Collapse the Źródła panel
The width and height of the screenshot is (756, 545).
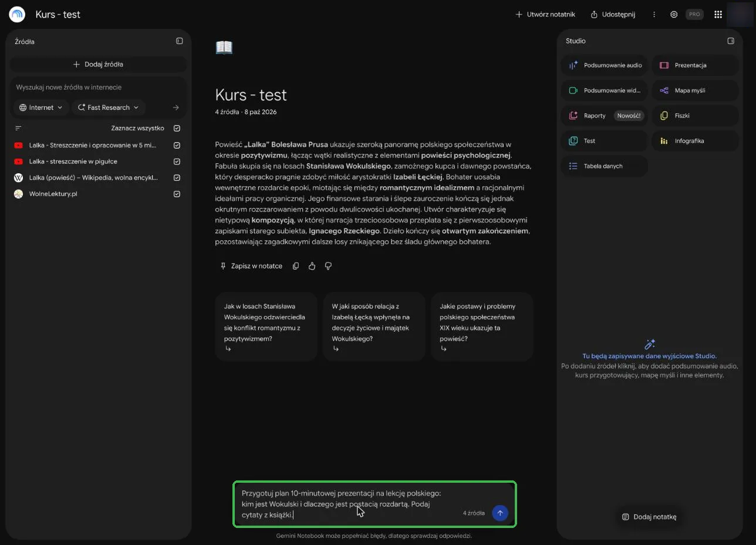(180, 41)
